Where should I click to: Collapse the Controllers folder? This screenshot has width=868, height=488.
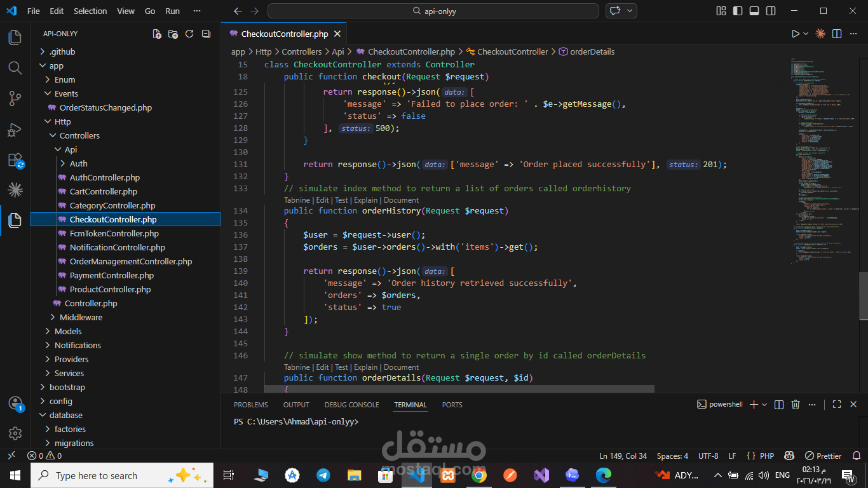[x=81, y=135]
